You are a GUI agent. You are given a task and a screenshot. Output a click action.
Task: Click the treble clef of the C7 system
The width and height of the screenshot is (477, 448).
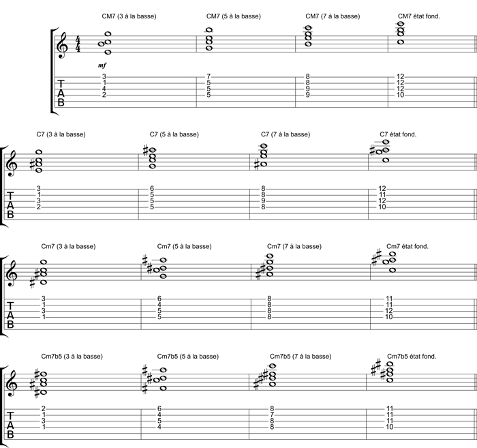(x=12, y=164)
